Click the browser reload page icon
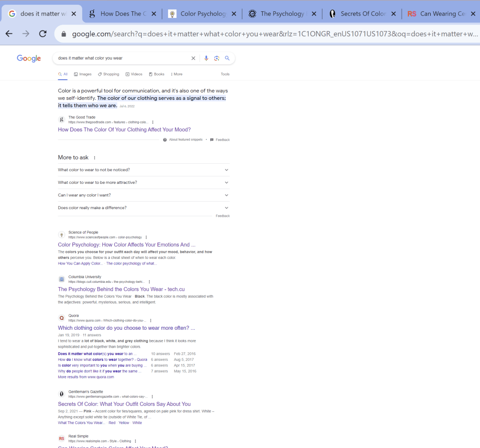Image resolution: width=480 pixels, height=448 pixels. (43, 34)
